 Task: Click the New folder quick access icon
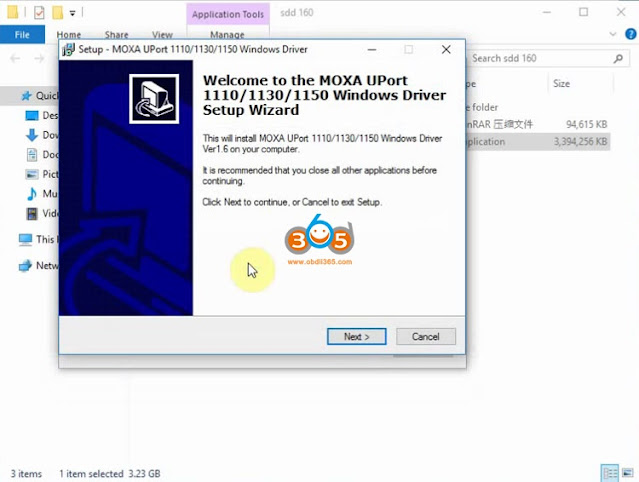point(57,13)
